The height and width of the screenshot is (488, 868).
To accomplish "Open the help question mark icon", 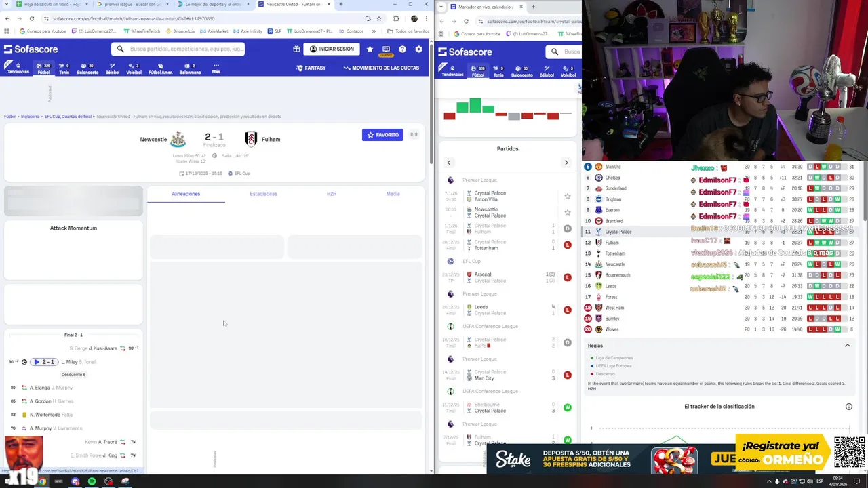I will click(402, 49).
